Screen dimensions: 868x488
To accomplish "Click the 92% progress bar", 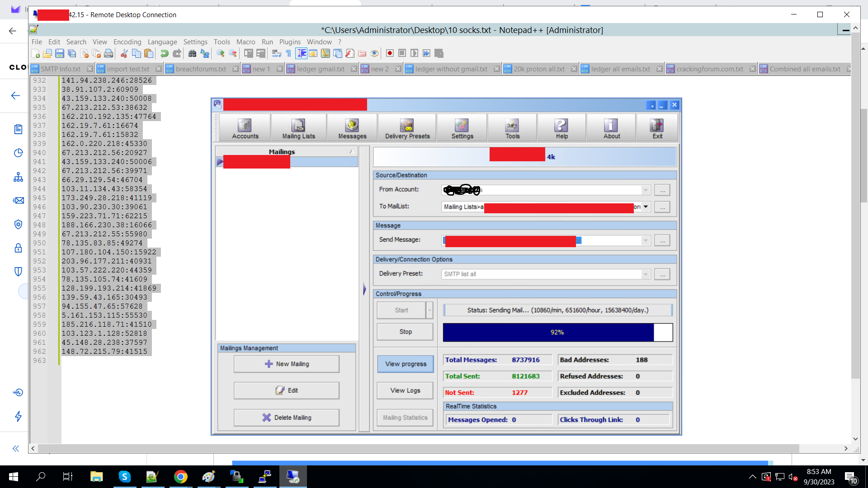I will pyautogui.click(x=557, y=333).
